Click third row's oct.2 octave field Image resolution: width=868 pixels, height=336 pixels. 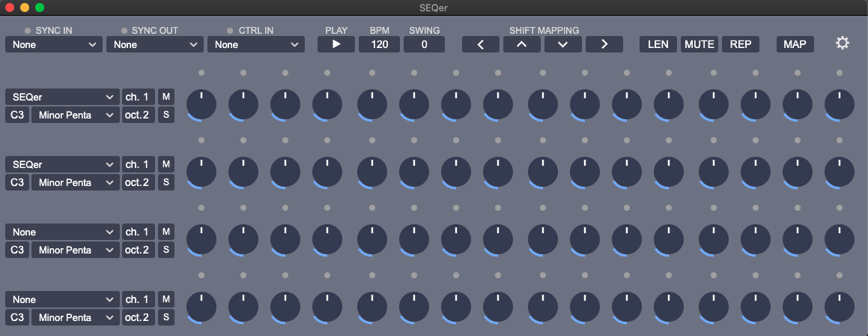[139, 250]
